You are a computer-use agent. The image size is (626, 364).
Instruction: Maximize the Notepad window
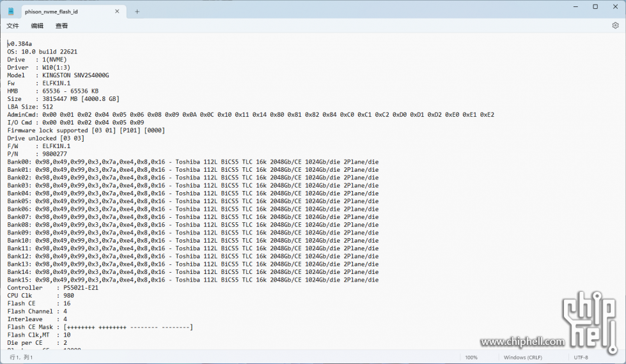click(x=595, y=7)
